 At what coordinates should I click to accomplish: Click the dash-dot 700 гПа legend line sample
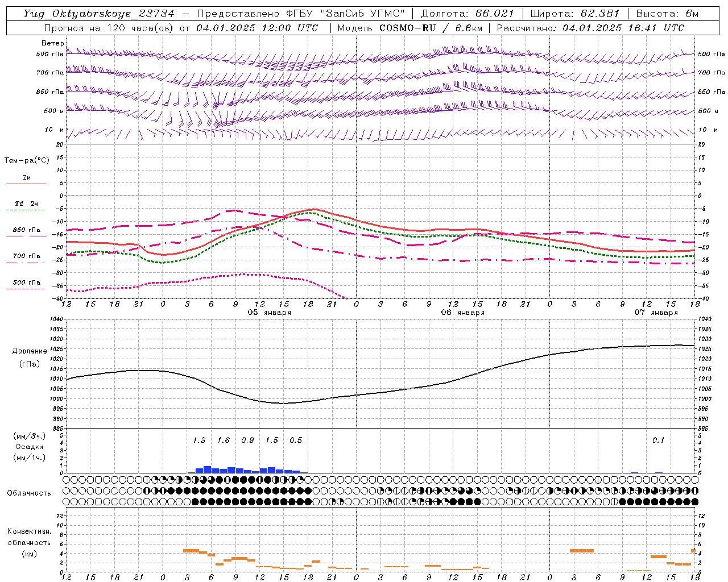pyautogui.click(x=26, y=263)
